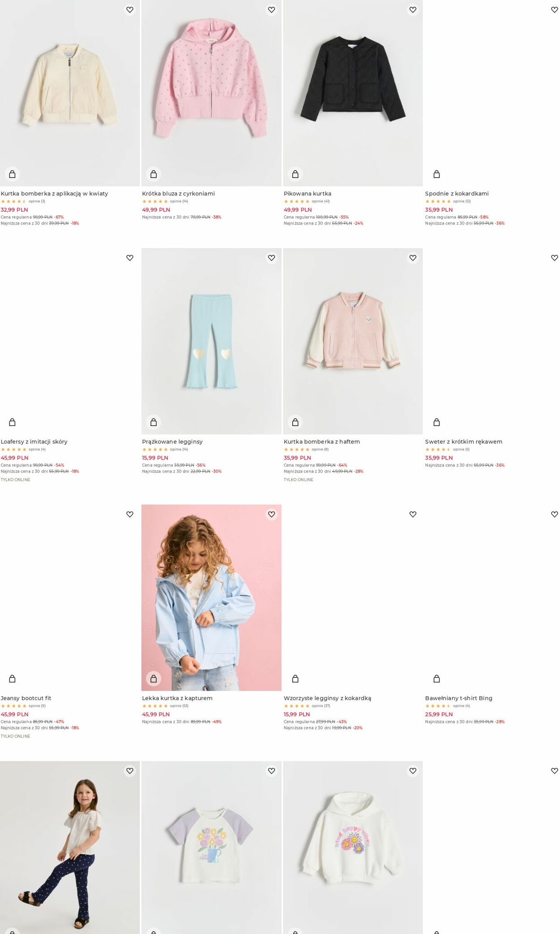
Task: View reviews for Pikowana kurtka
Action: (x=320, y=201)
